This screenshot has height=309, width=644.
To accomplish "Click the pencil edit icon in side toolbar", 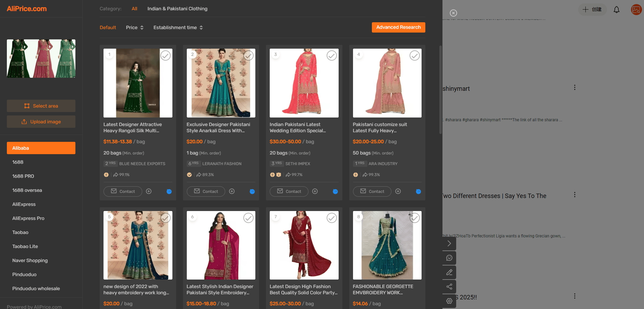I will click(x=449, y=272).
